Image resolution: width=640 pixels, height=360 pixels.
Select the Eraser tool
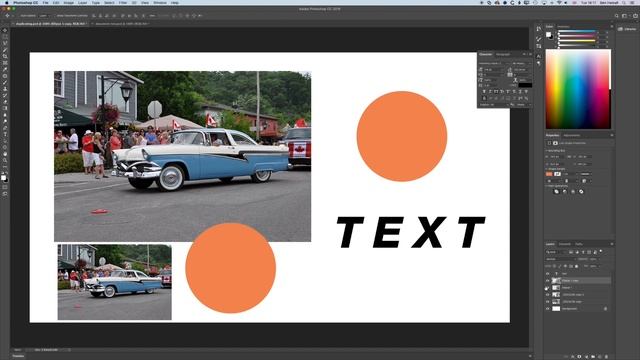click(5, 102)
